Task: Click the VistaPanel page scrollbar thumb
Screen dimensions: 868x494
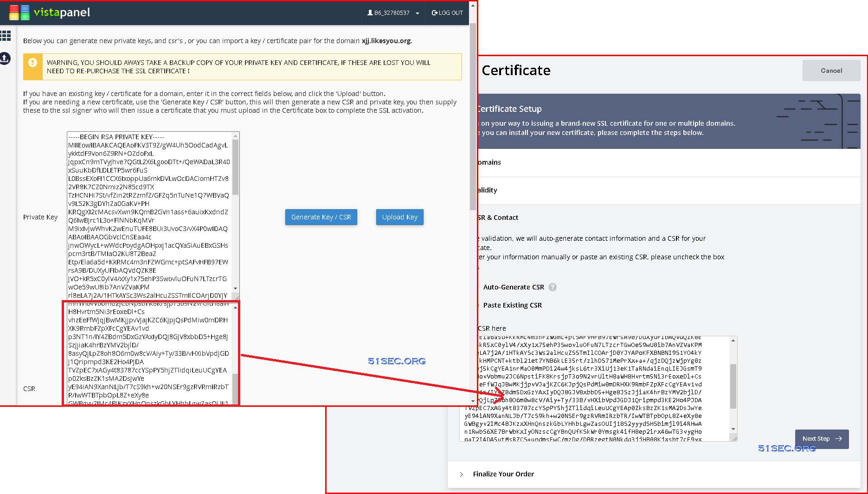Action: (x=473, y=116)
